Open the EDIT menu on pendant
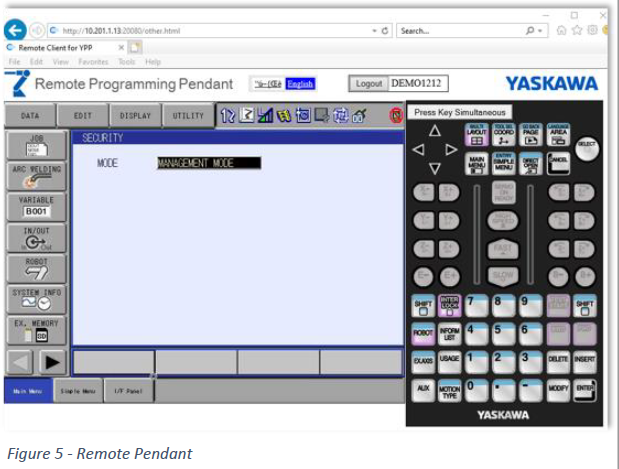 83,116
